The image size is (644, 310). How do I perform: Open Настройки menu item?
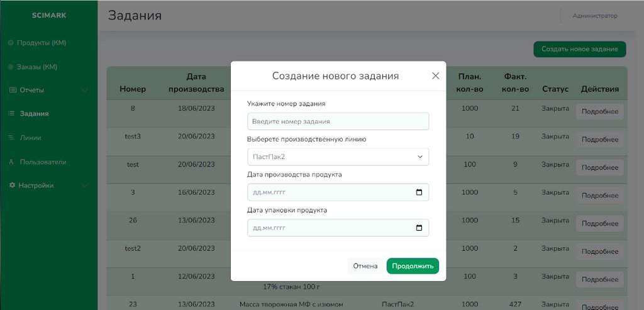point(36,185)
